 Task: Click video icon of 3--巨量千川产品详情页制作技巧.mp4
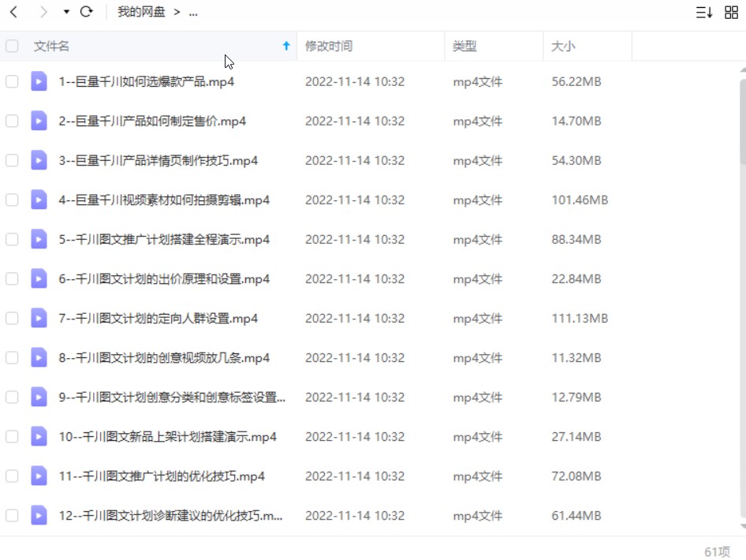[39, 160]
